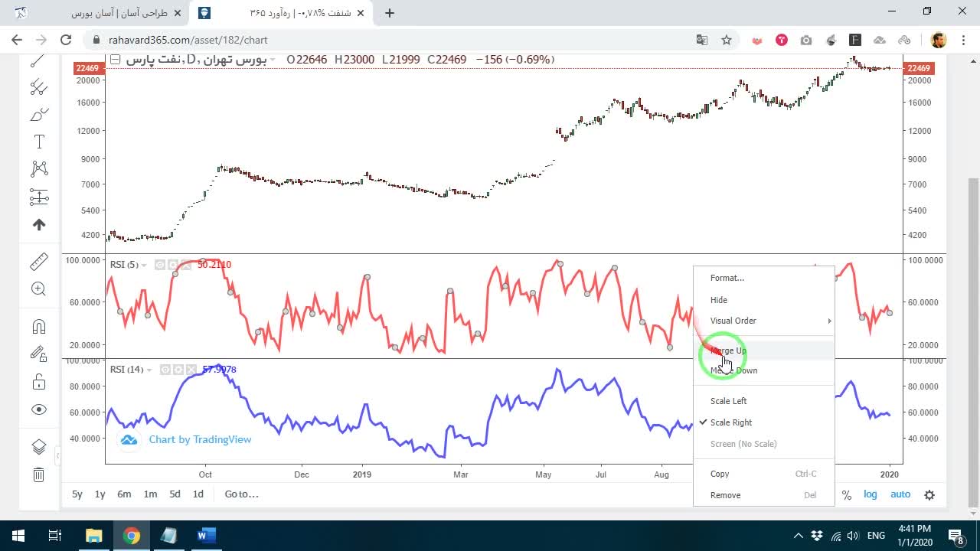Image resolution: width=980 pixels, height=551 pixels.
Task: Open the object tree layers icon
Action: [38, 447]
